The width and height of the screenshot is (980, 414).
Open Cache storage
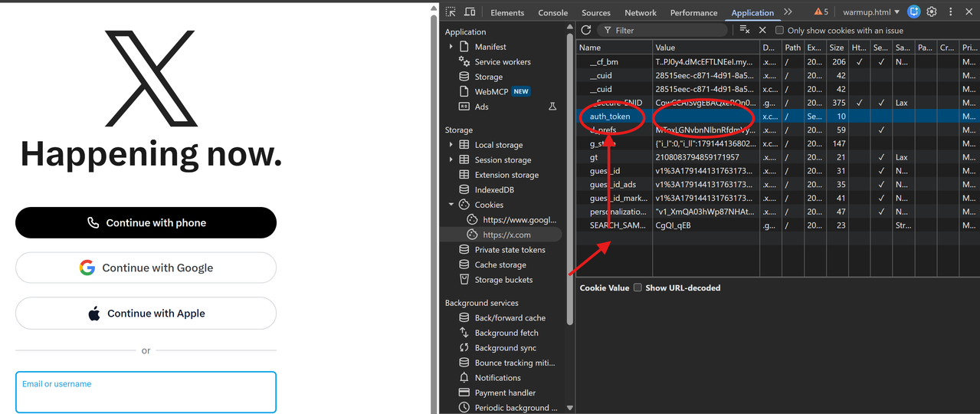point(500,264)
